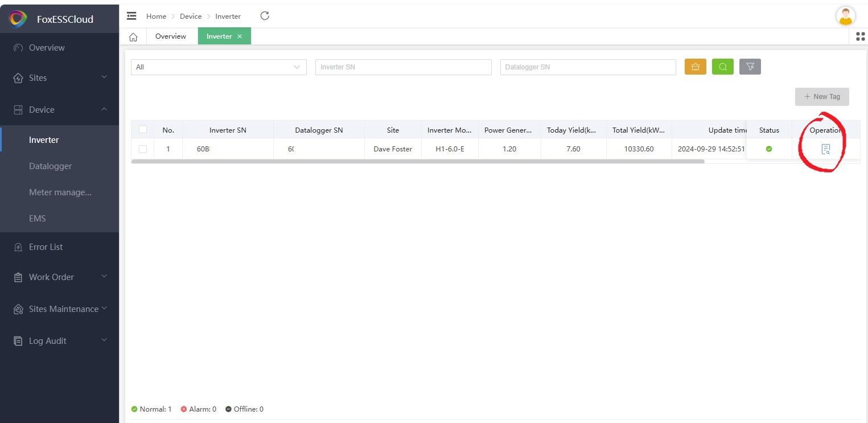Switch to the Overview tab

coord(171,36)
